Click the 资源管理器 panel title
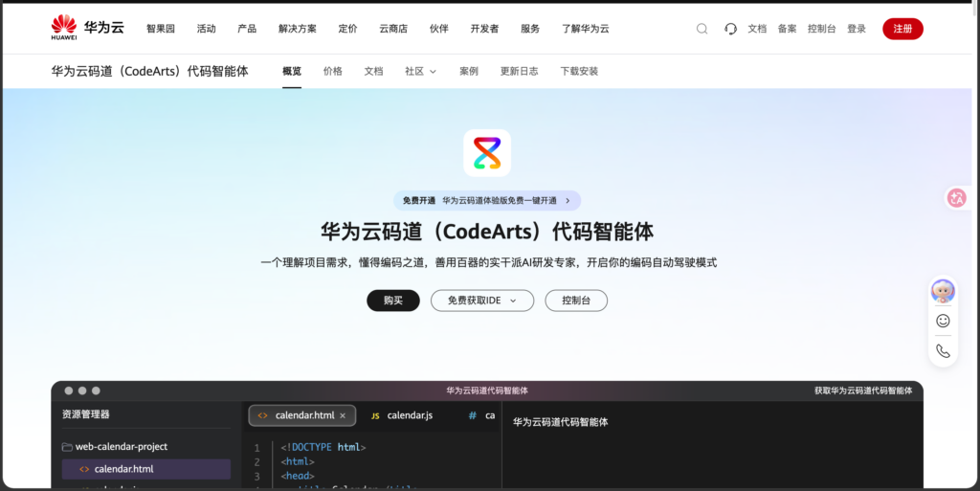This screenshot has height=491, width=980. coord(85,414)
